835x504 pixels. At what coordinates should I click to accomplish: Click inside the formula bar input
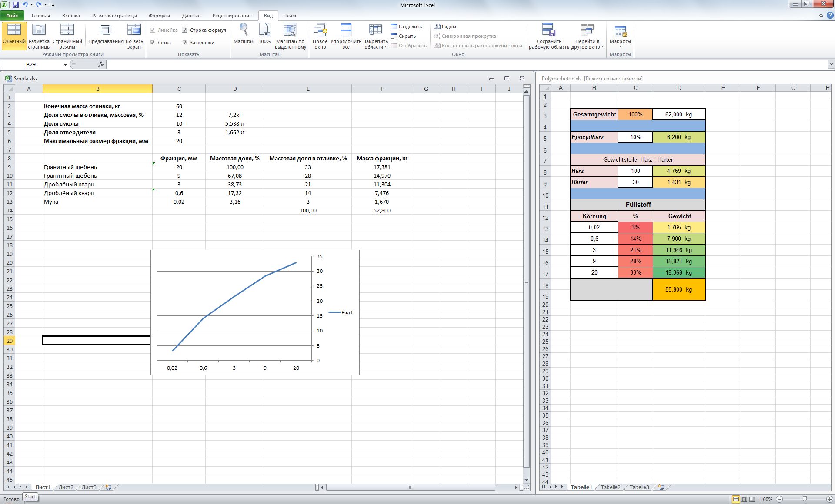435,64
